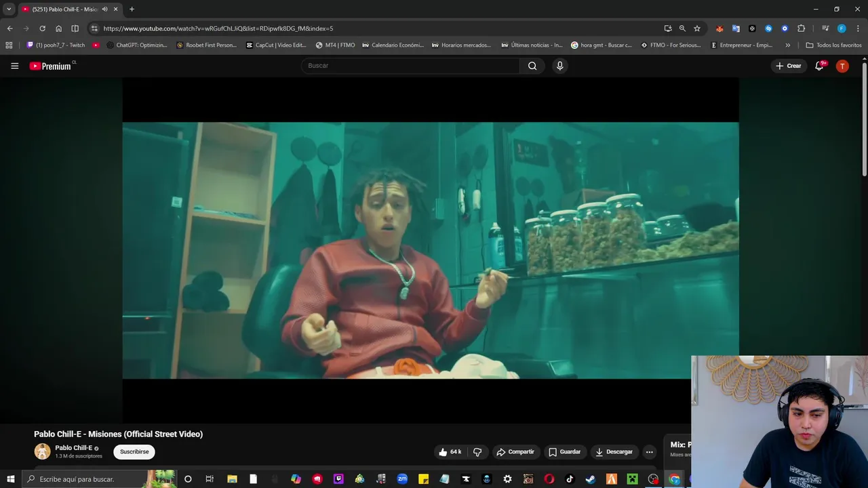
Task: Open the Google Translate extension
Action: pos(736,28)
